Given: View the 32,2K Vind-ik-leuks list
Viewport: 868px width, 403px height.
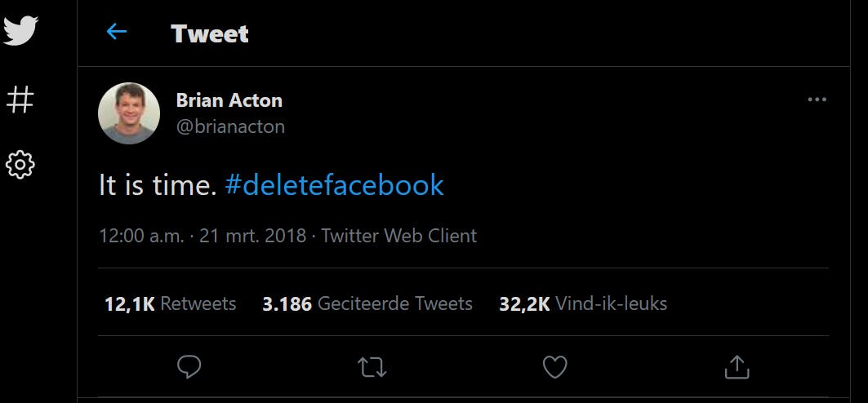Looking at the screenshot, I should [x=583, y=304].
